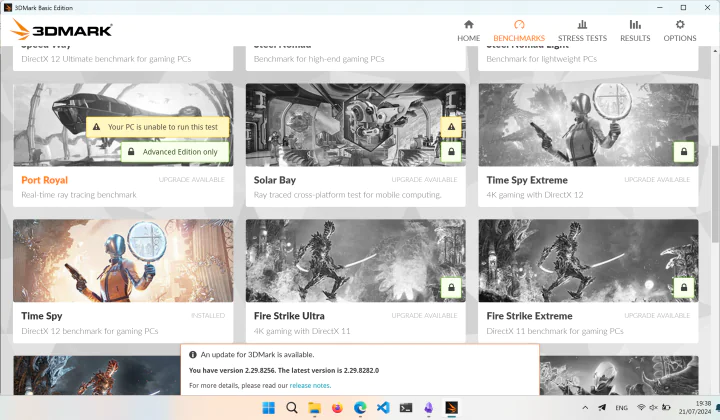Click the battery tray icon
This screenshot has width=720, height=420.
666,408
